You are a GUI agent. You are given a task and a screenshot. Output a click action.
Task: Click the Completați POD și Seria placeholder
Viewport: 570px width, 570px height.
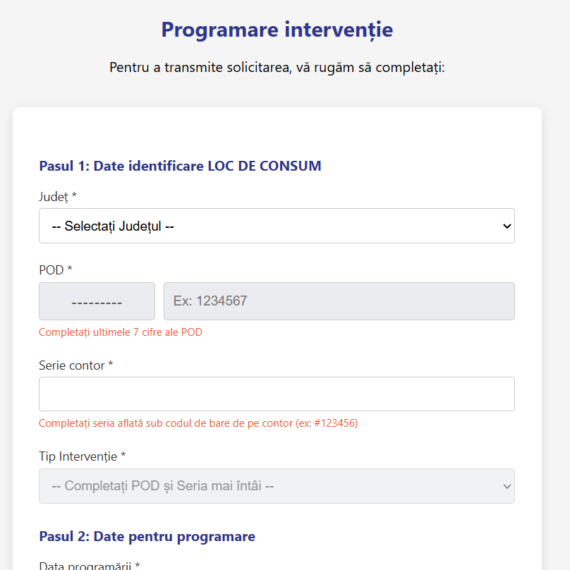[x=162, y=486]
